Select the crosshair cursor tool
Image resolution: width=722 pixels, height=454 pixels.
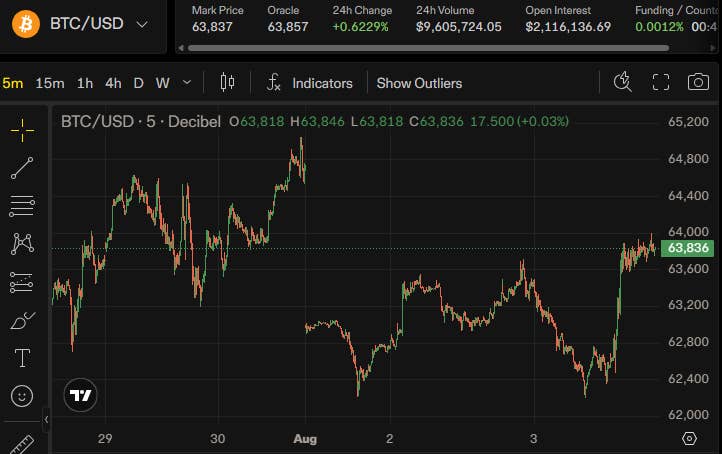pyautogui.click(x=22, y=130)
